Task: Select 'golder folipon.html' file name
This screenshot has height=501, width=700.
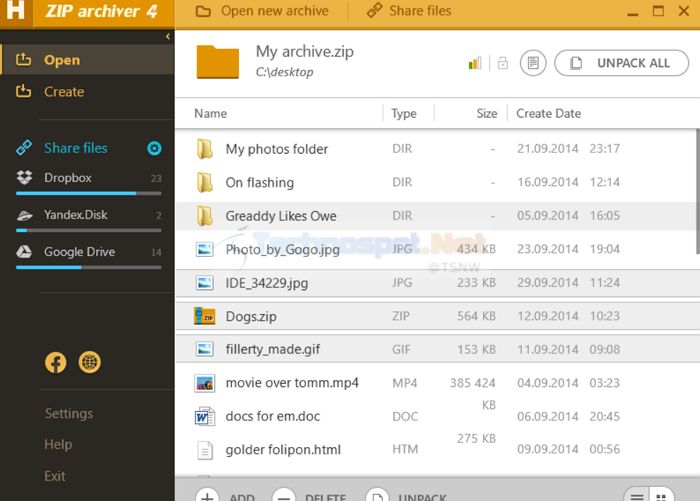Action: [x=283, y=450]
